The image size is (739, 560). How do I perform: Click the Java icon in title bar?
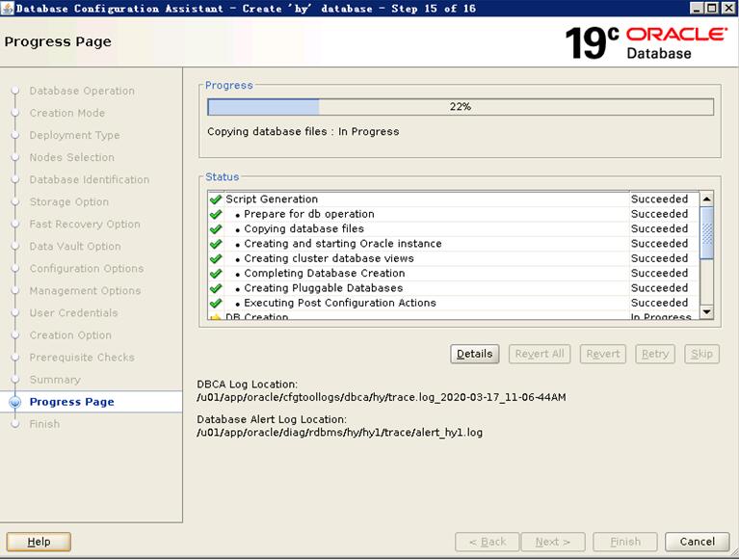click(8, 8)
